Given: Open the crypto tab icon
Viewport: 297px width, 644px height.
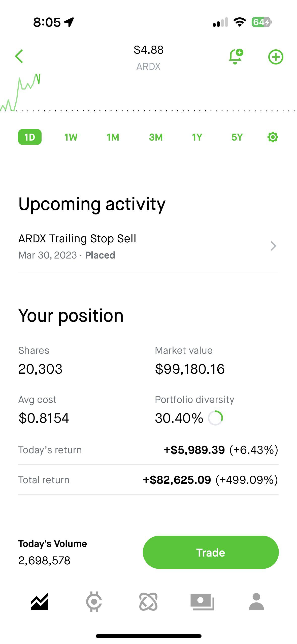Looking at the screenshot, I should coord(94,602).
